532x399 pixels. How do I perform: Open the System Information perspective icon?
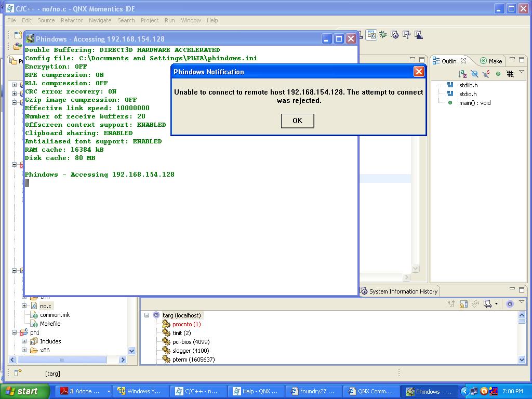pos(395,35)
